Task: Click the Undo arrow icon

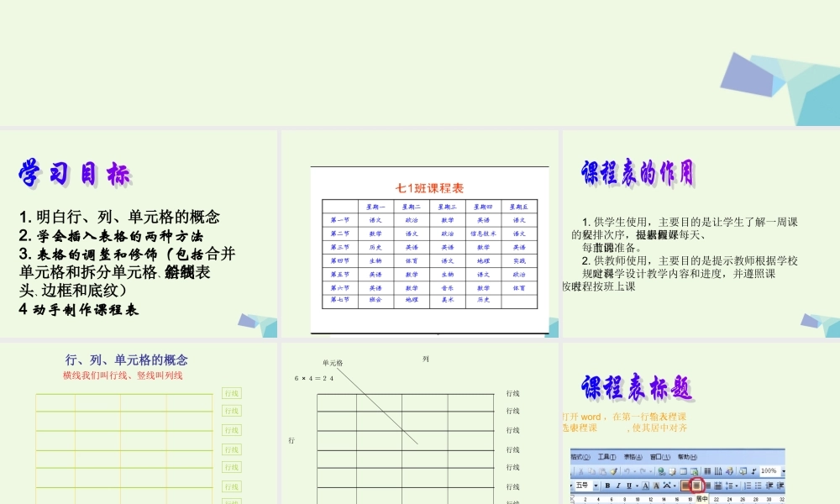Action: [627, 470]
